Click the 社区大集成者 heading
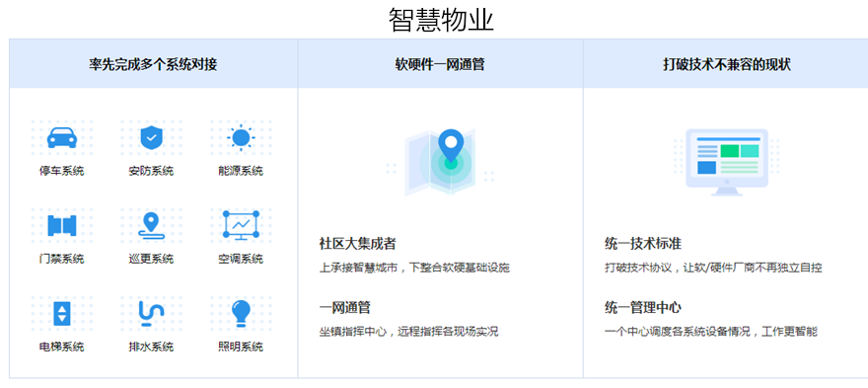This screenshot has width=868, height=388. (358, 244)
